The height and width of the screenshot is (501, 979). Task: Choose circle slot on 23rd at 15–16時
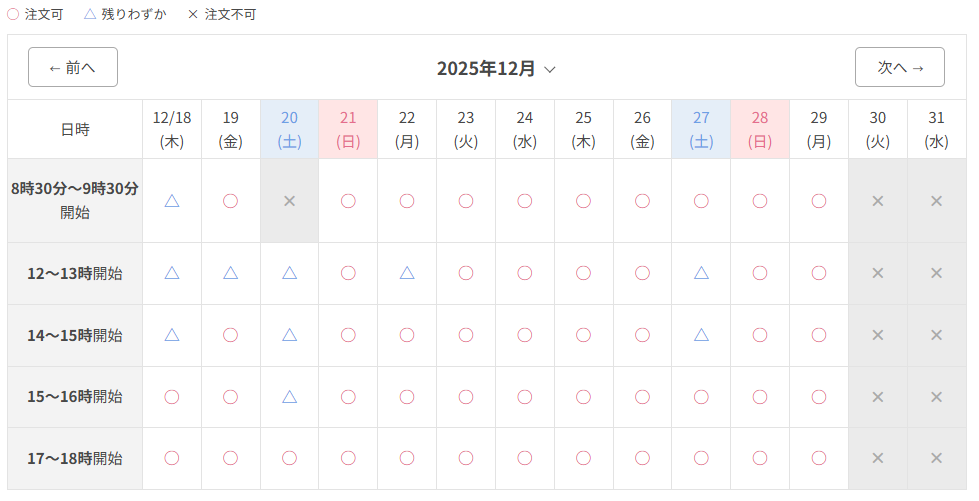(466, 397)
